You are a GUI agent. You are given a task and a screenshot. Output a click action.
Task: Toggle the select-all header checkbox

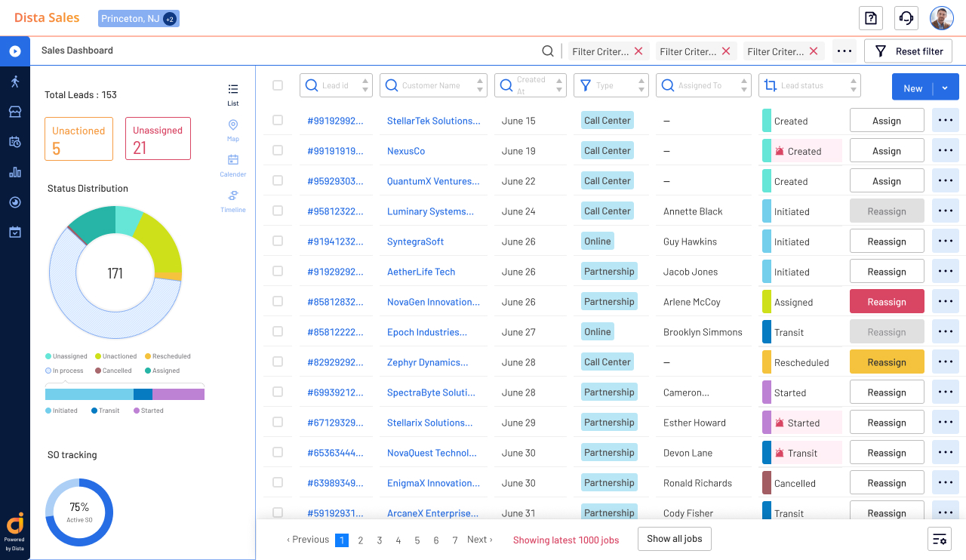(x=278, y=85)
